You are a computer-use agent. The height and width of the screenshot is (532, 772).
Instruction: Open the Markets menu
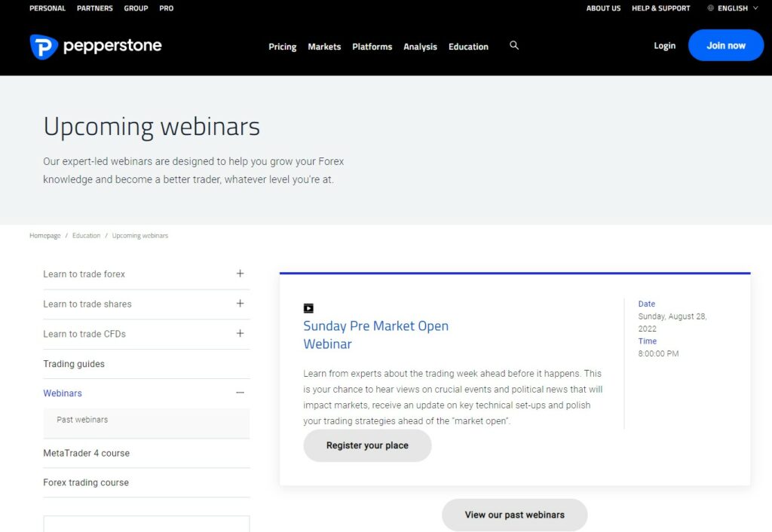coord(324,47)
